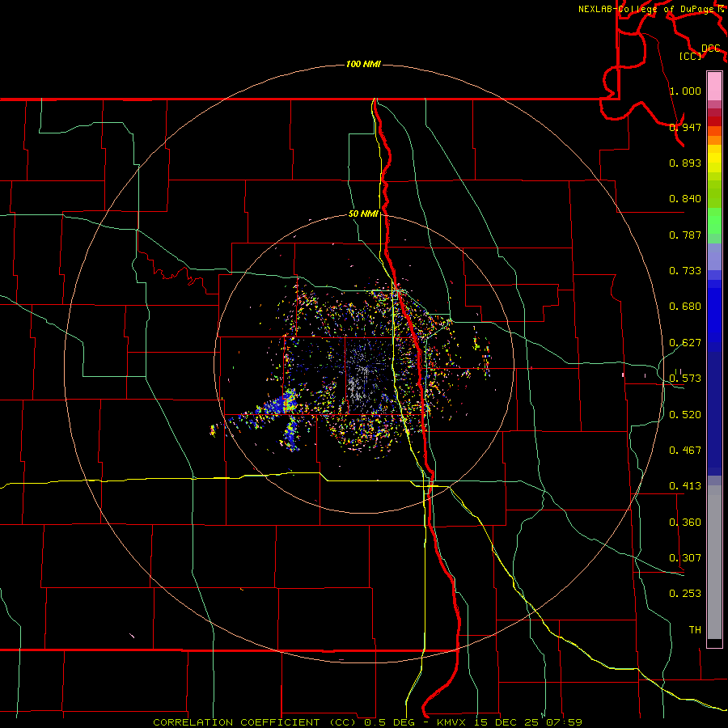Click the TH threshold label in legend
This screenshot has width=728, height=728.
695,629
